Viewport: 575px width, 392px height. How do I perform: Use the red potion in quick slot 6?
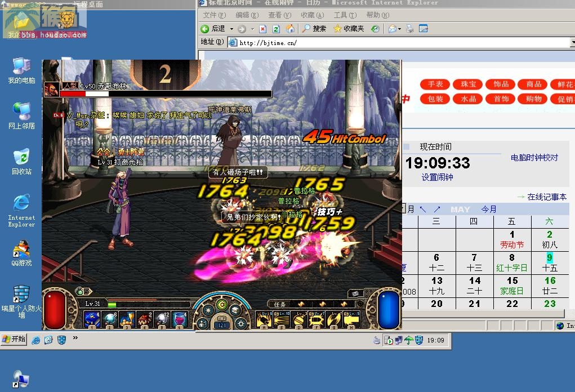tap(180, 319)
